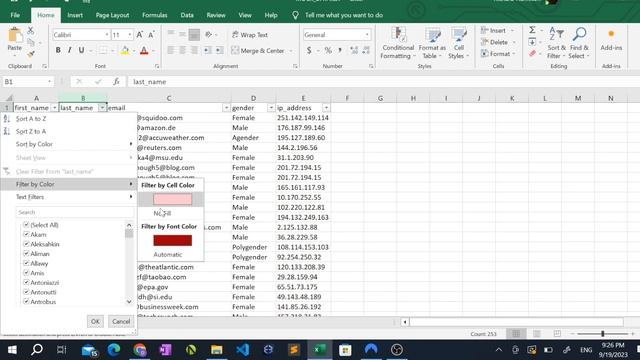Click the Font Color A icon
This screenshot has height=360, width=640.
click(144, 51)
